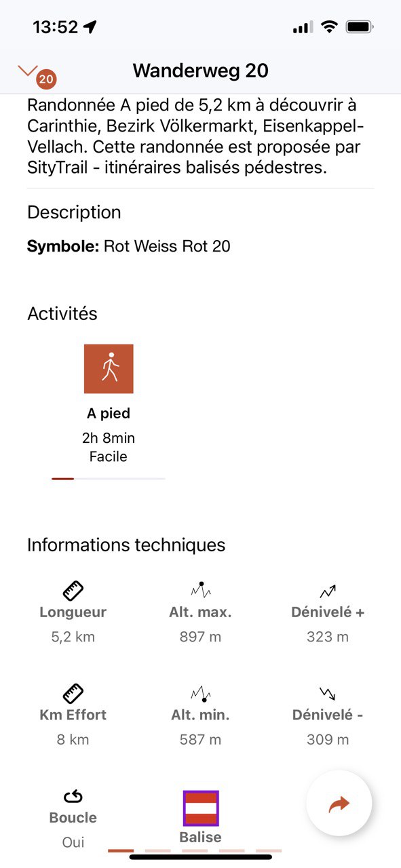Tap the Alt. min. valley icon
The height and width of the screenshot is (868, 401).
click(201, 694)
